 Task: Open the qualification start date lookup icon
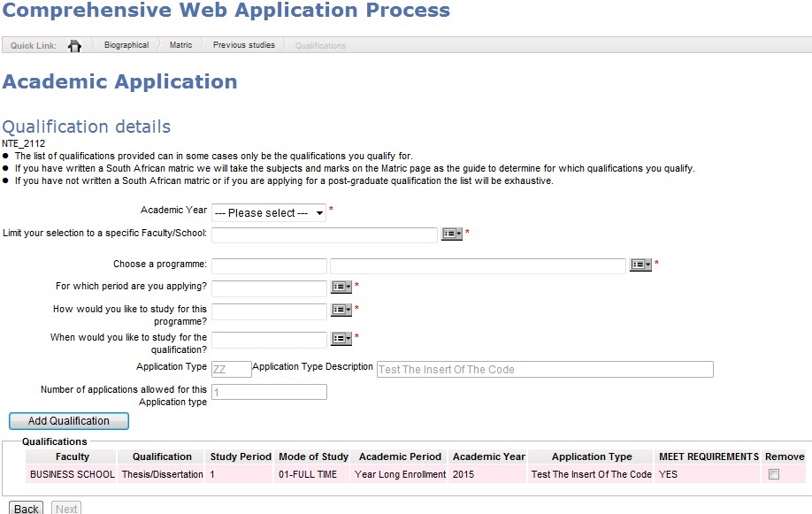(338, 339)
